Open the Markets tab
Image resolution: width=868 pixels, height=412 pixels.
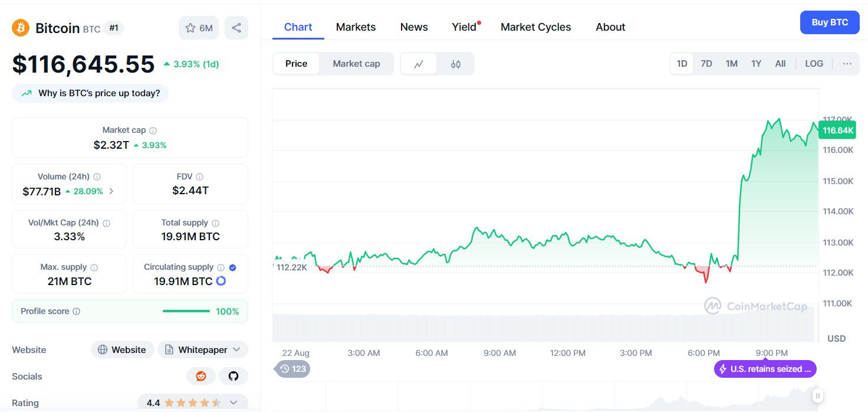[x=356, y=27]
